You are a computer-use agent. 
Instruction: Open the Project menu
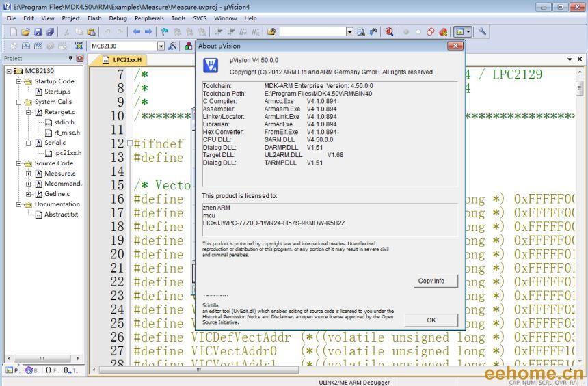tap(71, 18)
